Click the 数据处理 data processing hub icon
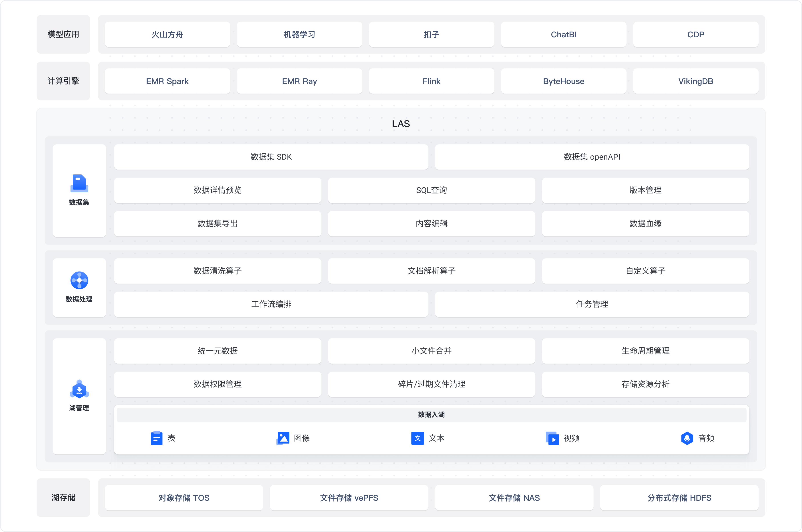This screenshot has height=532, width=802. (x=79, y=280)
